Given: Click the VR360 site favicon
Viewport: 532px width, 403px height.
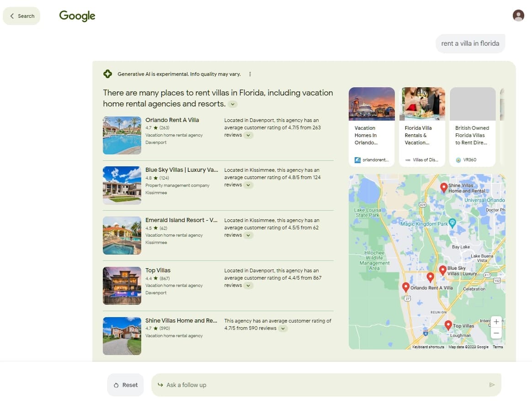Looking at the screenshot, I should point(458,160).
